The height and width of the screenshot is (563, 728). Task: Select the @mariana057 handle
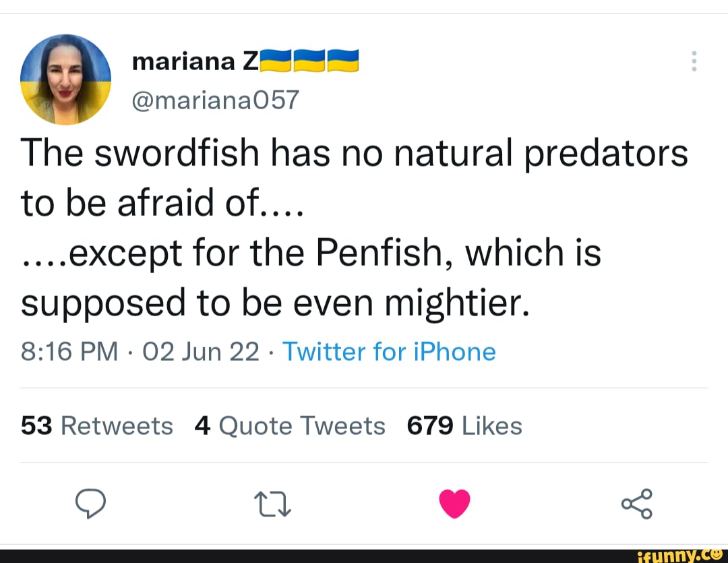point(216,98)
